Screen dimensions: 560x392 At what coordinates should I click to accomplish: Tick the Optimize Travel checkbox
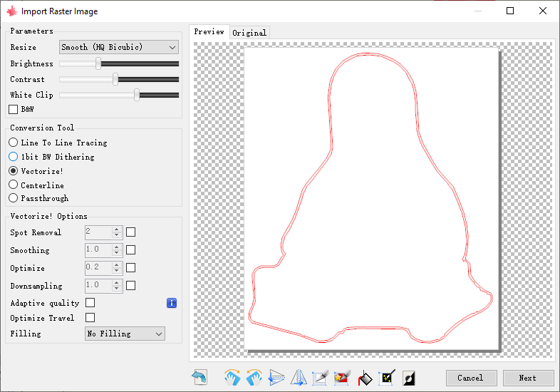(x=90, y=317)
